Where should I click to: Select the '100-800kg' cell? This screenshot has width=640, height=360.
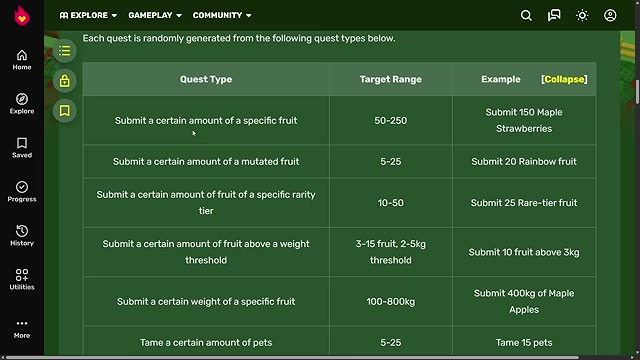point(391,302)
